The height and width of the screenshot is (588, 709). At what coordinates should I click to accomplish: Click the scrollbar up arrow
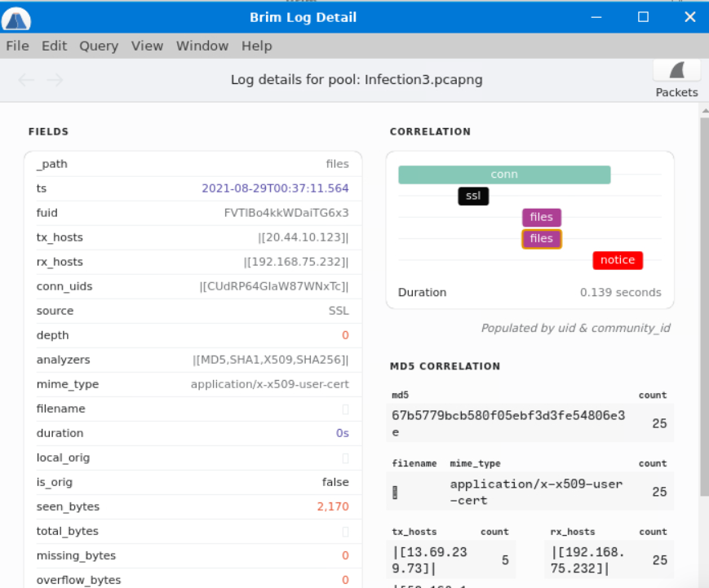(704, 110)
